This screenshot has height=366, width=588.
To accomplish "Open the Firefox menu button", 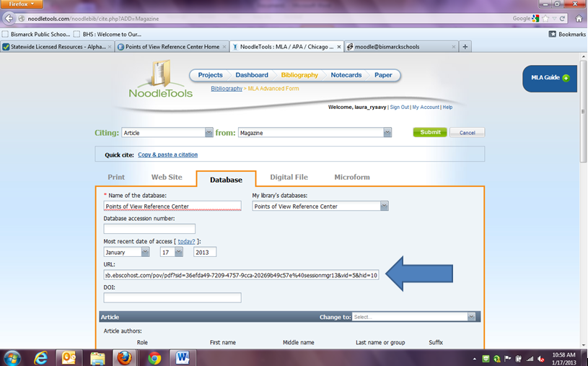I will (22, 4).
